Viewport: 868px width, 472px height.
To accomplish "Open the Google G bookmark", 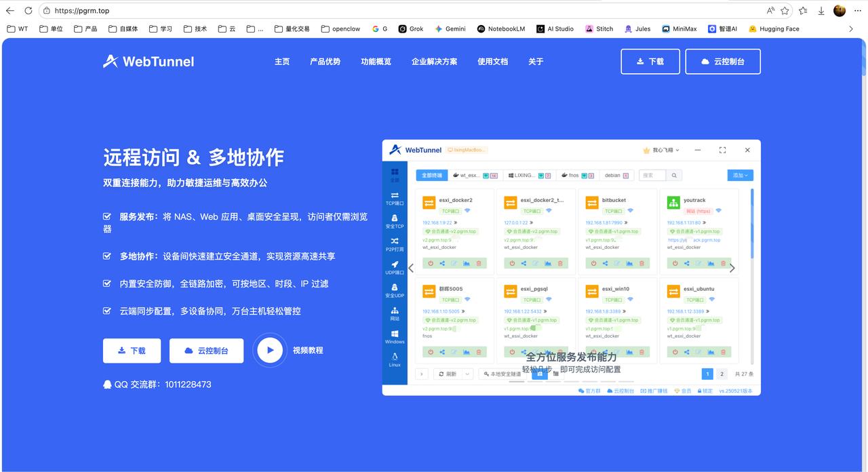I will pyautogui.click(x=380, y=28).
